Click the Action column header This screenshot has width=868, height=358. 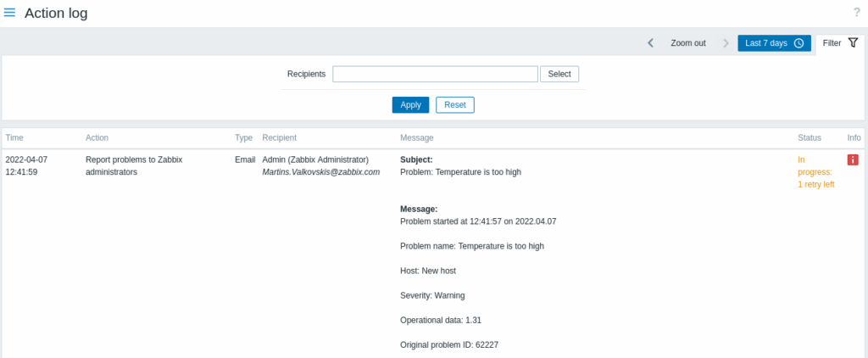coord(97,137)
